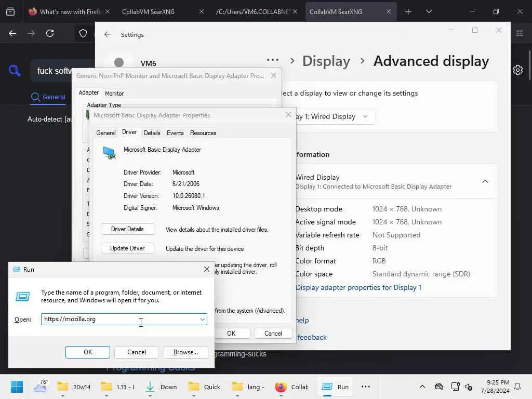The height and width of the screenshot is (399, 532).
Task: Click the network tray icon
Action: pyautogui.click(x=455, y=387)
